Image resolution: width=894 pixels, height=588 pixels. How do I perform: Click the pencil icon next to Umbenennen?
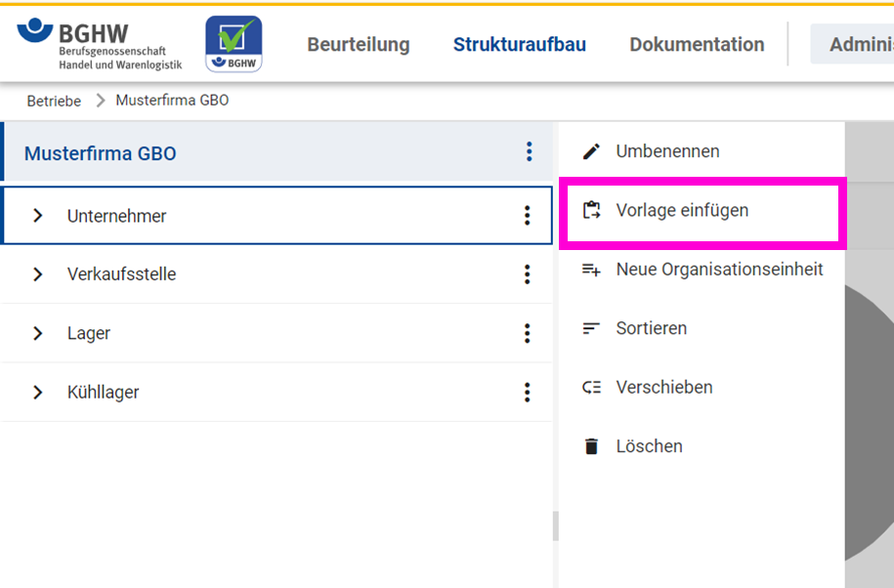(x=591, y=151)
